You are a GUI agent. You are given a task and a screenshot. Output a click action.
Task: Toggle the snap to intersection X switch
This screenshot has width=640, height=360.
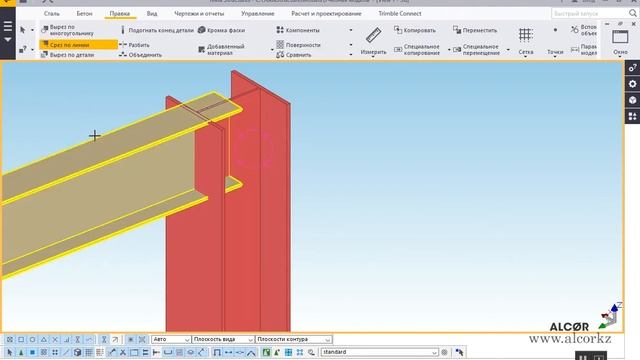55,340
